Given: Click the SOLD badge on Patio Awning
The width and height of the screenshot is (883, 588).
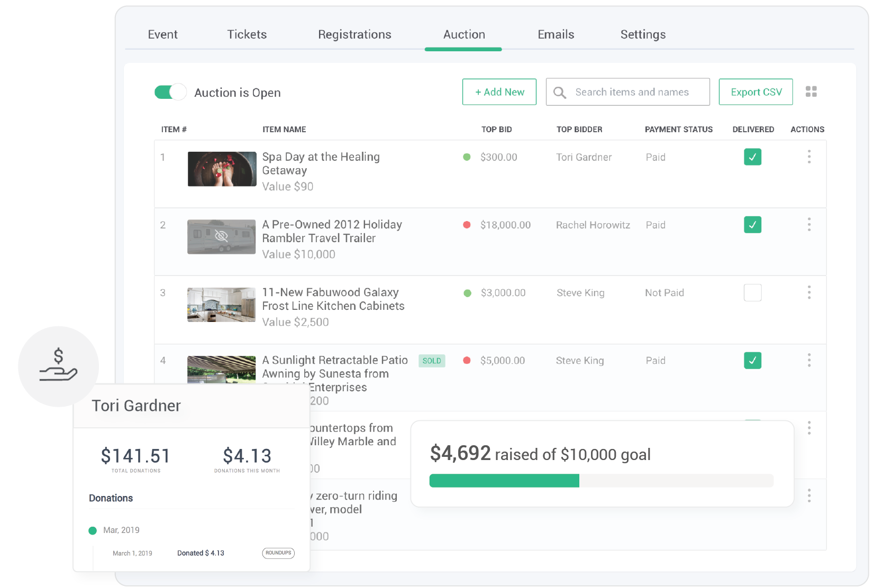Looking at the screenshot, I should click(432, 361).
